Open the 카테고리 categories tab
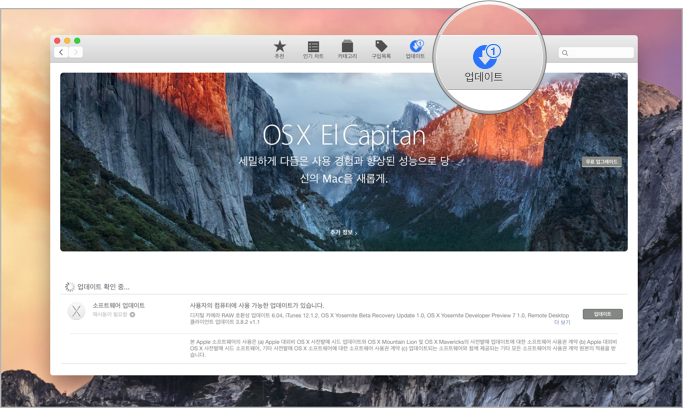683x408 pixels. click(x=347, y=49)
